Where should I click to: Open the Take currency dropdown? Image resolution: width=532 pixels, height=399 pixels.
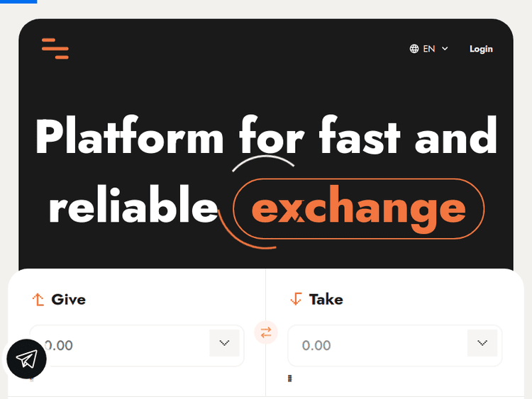(482, 344)
